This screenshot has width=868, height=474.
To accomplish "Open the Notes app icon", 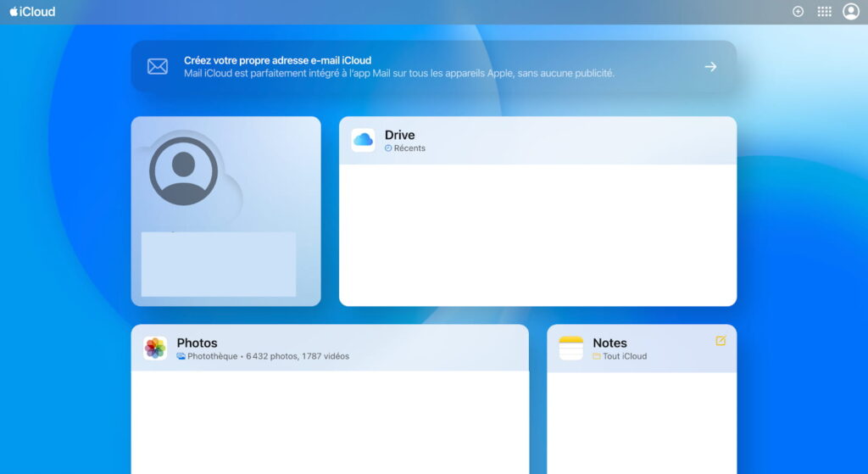I will click(570, 349).
